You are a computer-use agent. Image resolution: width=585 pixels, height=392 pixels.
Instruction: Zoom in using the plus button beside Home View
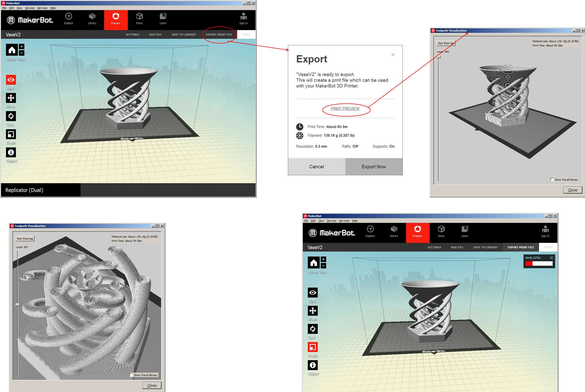pyautogui.click(x=22, y=46)
